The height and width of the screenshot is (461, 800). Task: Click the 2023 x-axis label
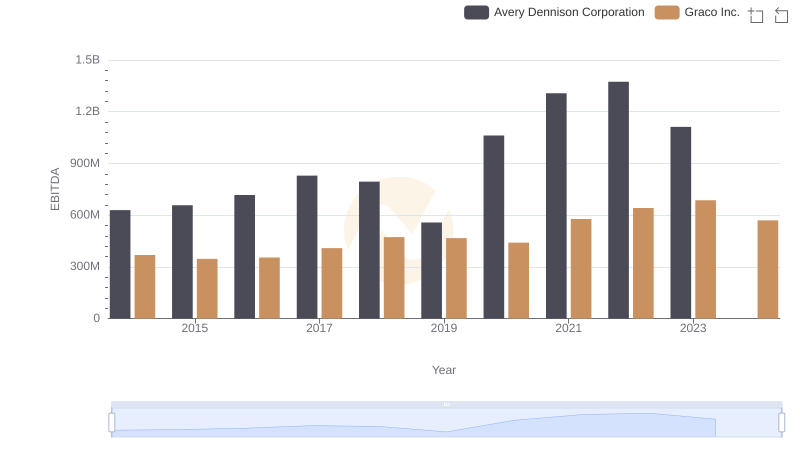tap(693, 328)
